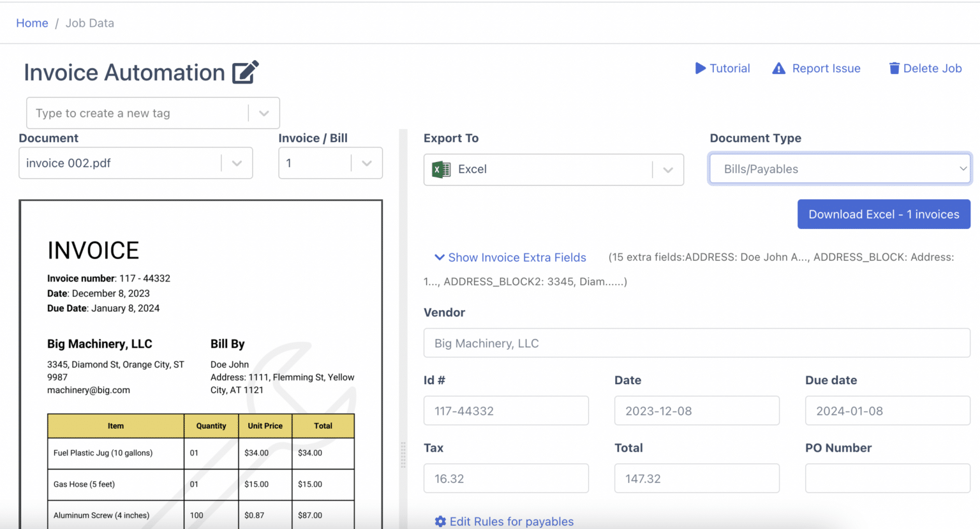The height and width of the screenshot is (529, 980).
Task: Click the pencil icon to rename Invoice Automation
Action: pos(247,71)
